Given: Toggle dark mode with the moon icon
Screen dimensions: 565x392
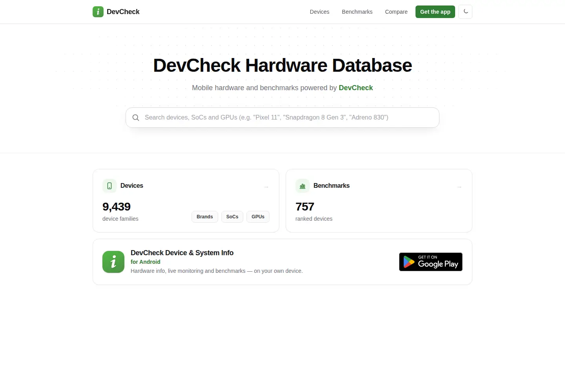Looking at the screenshot, I should [465, 12].
